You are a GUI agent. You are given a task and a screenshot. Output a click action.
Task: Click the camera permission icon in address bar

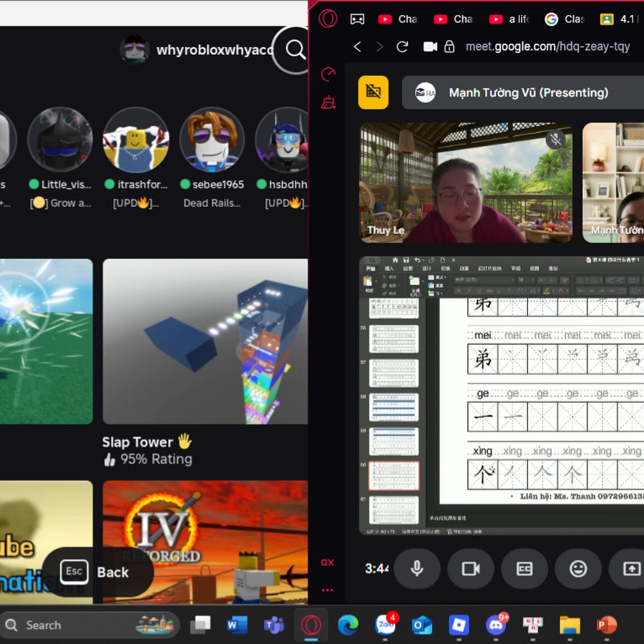430,47
